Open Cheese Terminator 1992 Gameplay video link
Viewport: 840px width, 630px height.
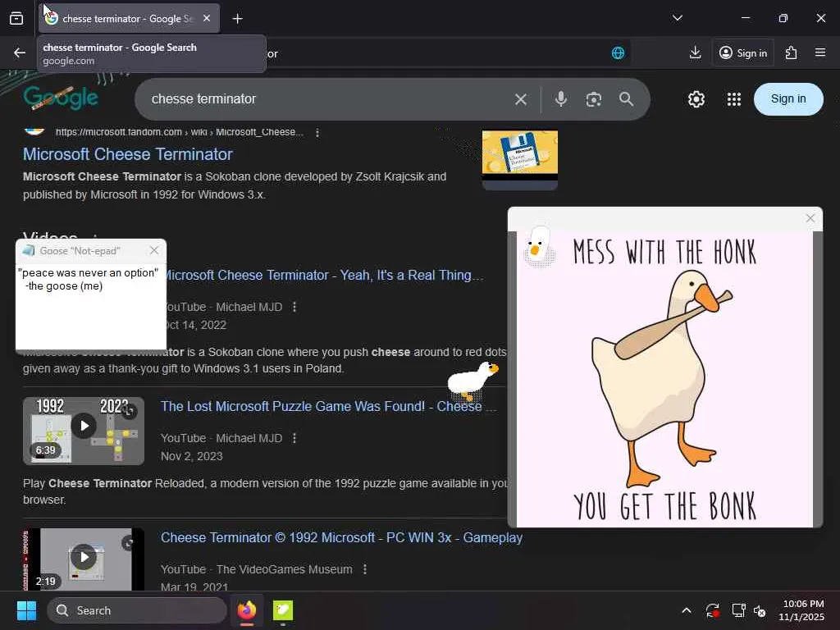pos(341,538)
